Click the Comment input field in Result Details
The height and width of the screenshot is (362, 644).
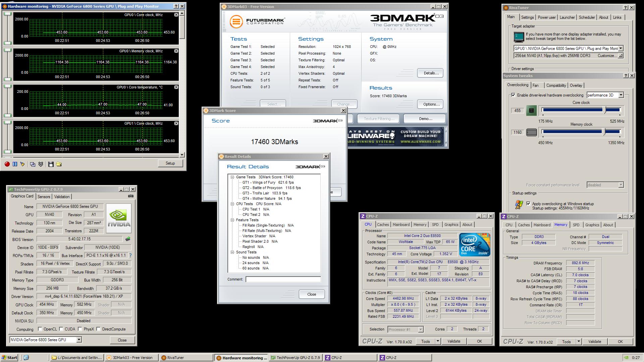[283, 279]
